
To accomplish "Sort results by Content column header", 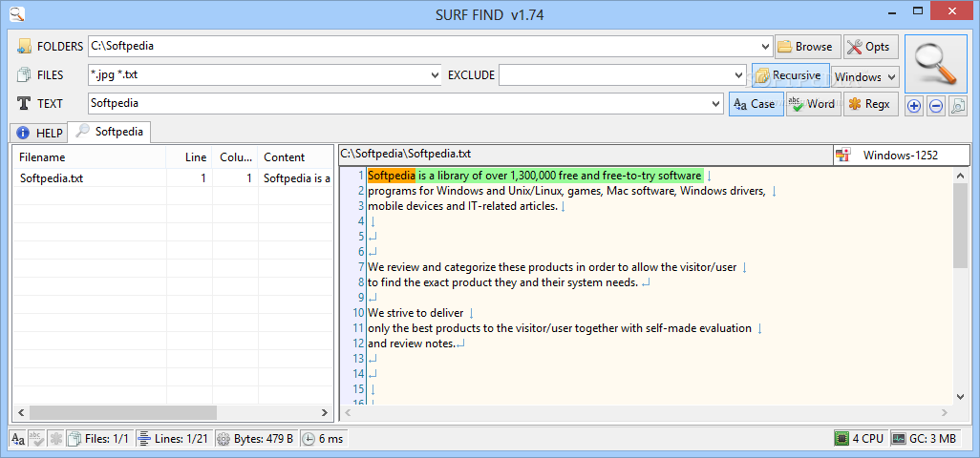I will [296, 157].
